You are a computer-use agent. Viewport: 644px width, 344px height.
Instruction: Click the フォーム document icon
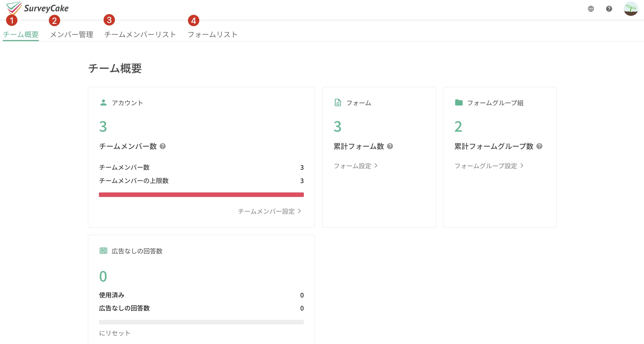[x=338, y=102]
